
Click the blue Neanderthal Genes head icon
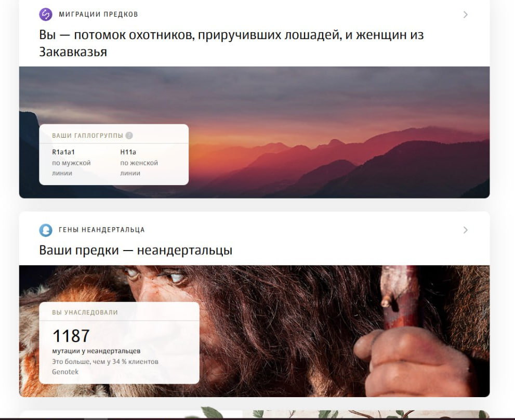[46, 230]
